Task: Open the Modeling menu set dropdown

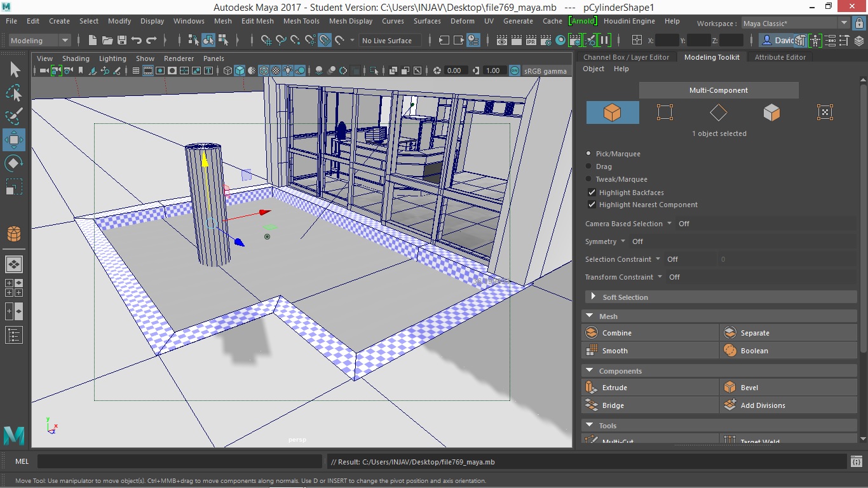Action: [39, 40]
